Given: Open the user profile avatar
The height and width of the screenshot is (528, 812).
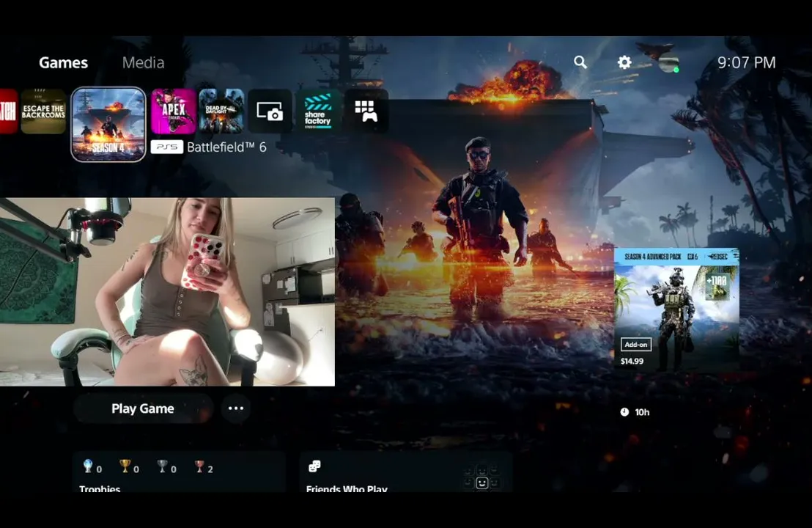Looking at the screenshot, I should pyautogui.click(x=668, y=62).
